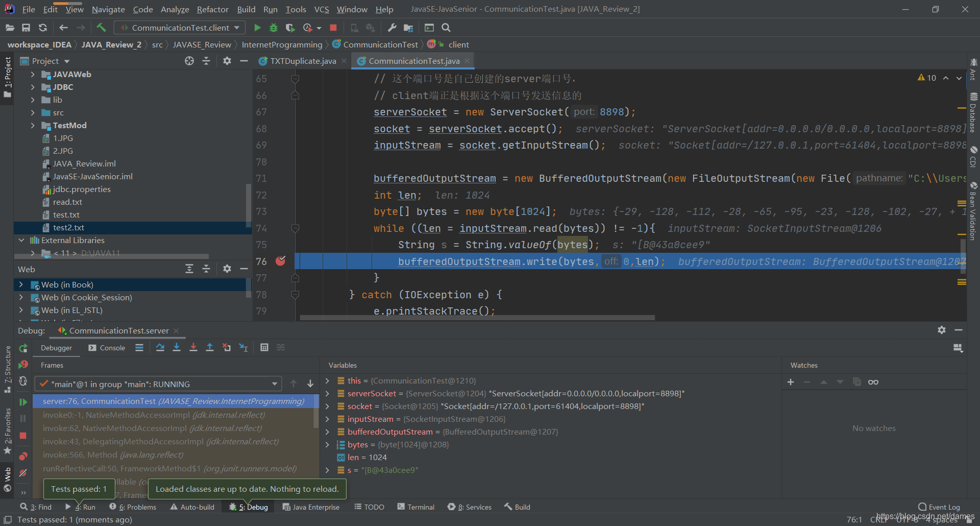The height and width of the screenshot is (526, 980).
Task: Navigate back with the left arrow
Action: pyautogui.click(x=63, y=28)
